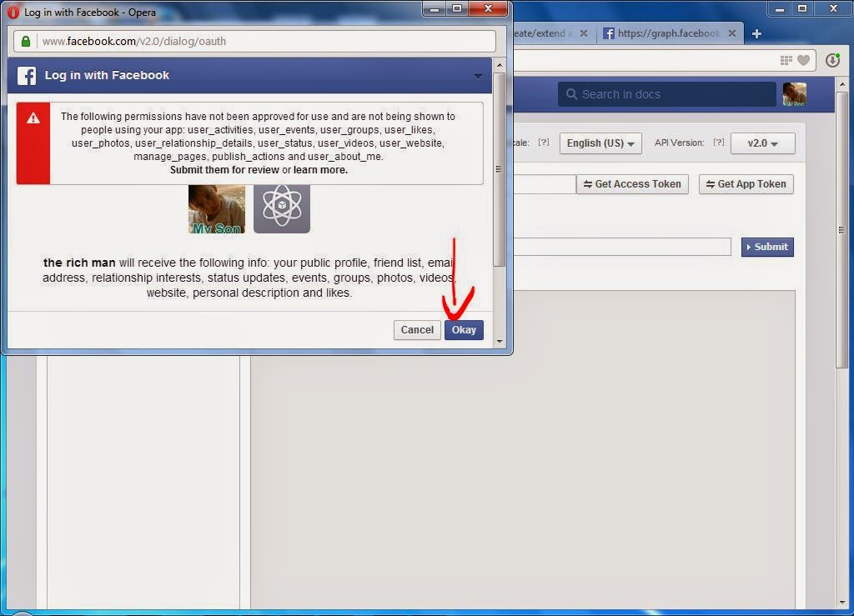Minimize the main Opera window
This screenshot has height=616, width=854.
click(780, 8)
